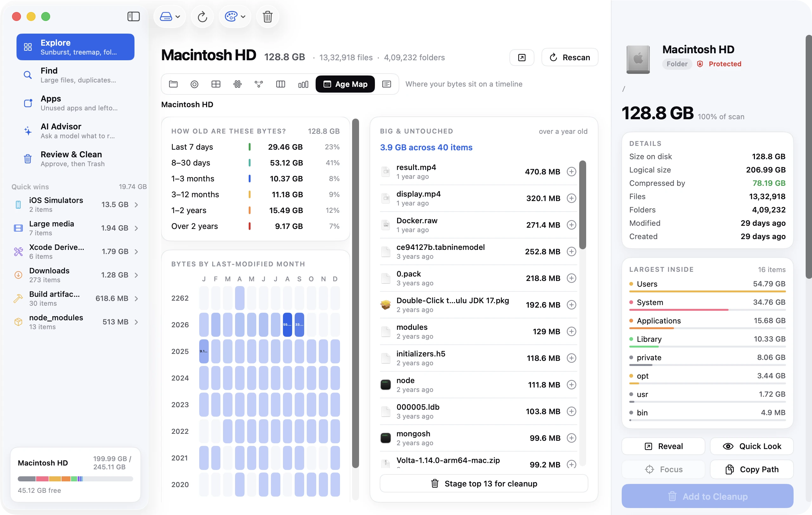Image resolution: width=812 pixels, height=515 pixels.
Task: Click the refresh arrow toolbar icon
Action: [x=202, y=16]
